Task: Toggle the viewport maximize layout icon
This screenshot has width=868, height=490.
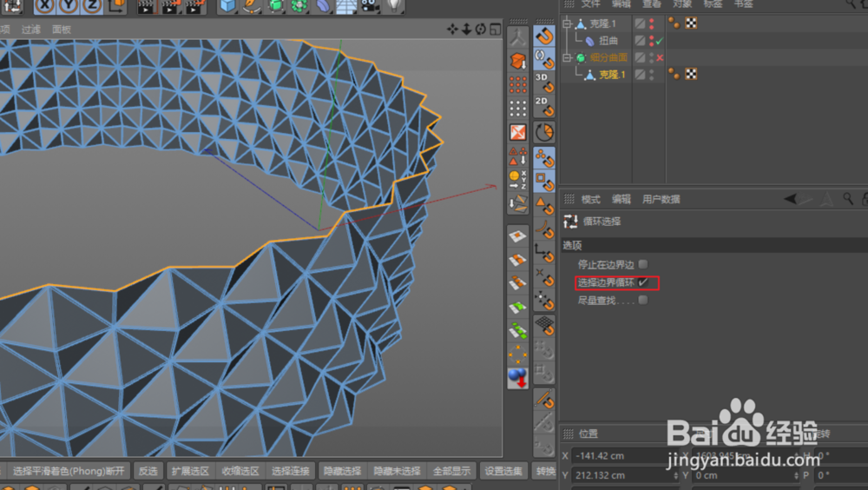Action: pyautogui.click(x=495, y=30)
